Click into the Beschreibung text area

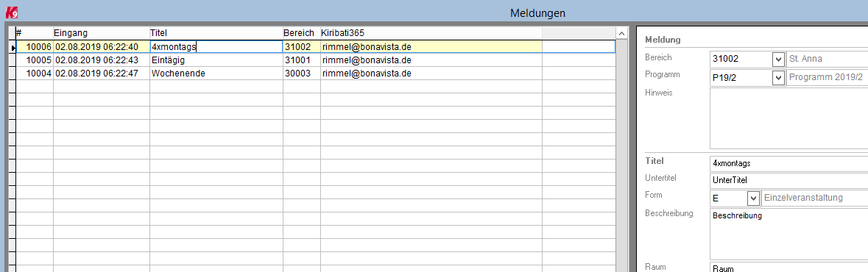pos(788,234)
